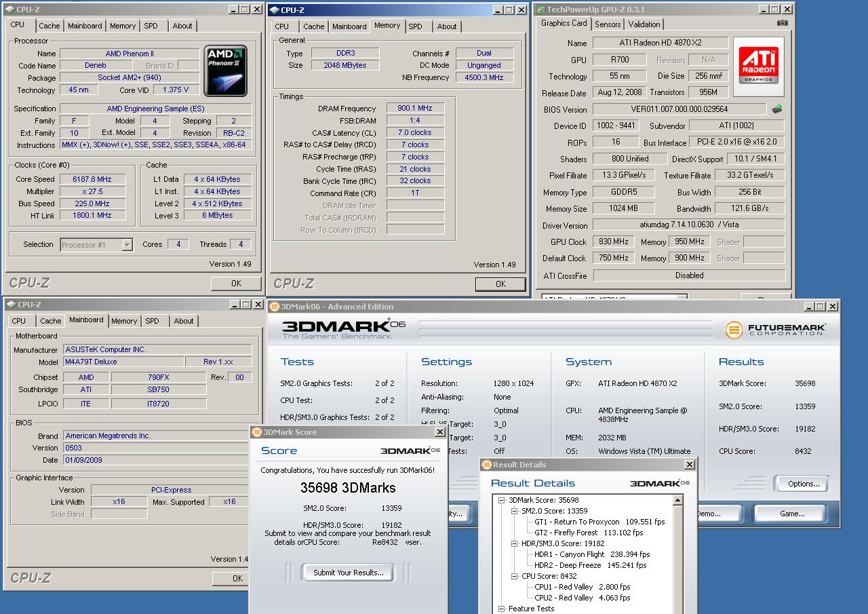Click the NB Frequency value 4500.3 MHz
This screenshot has width=868, height=614.
point(484,77)
